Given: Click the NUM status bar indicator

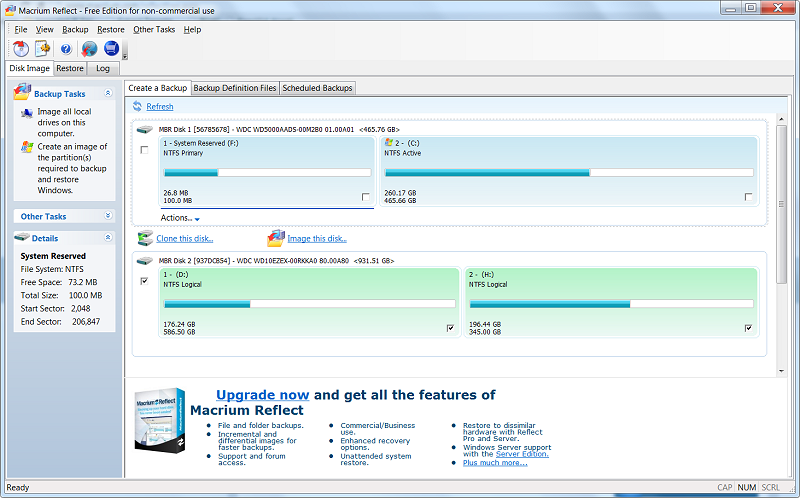Looking at the screenshot, I should 746,487.
